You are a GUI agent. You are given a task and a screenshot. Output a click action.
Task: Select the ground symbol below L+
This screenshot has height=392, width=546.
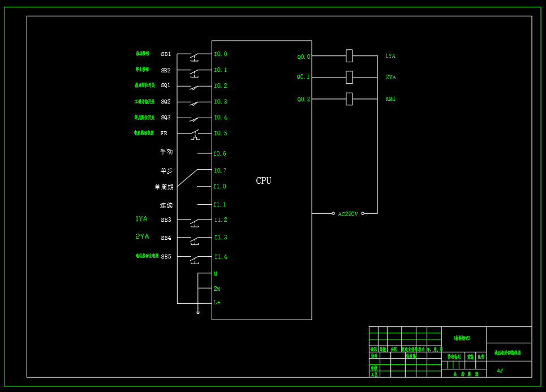point(198,312)
